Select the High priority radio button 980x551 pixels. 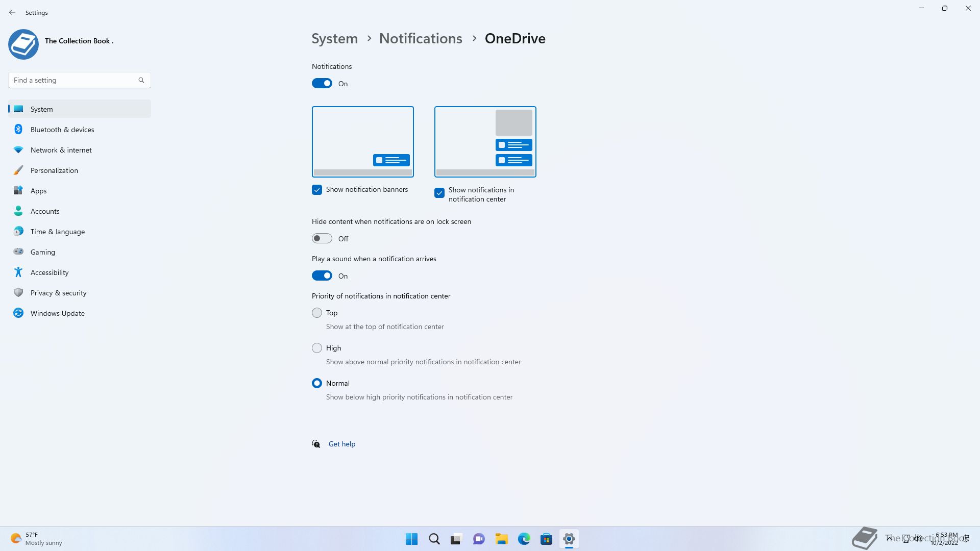(x=317, y=348)
